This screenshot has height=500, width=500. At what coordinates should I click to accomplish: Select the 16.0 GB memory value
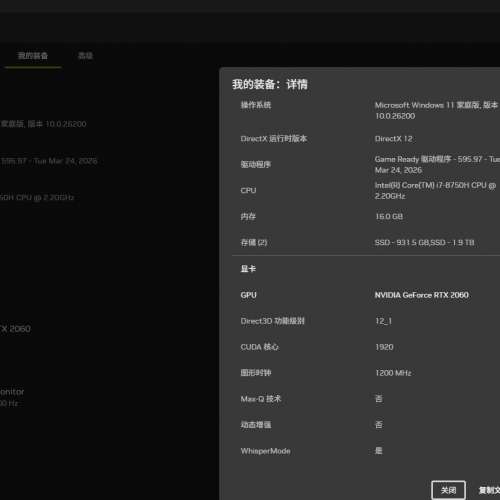coord(389,216)
